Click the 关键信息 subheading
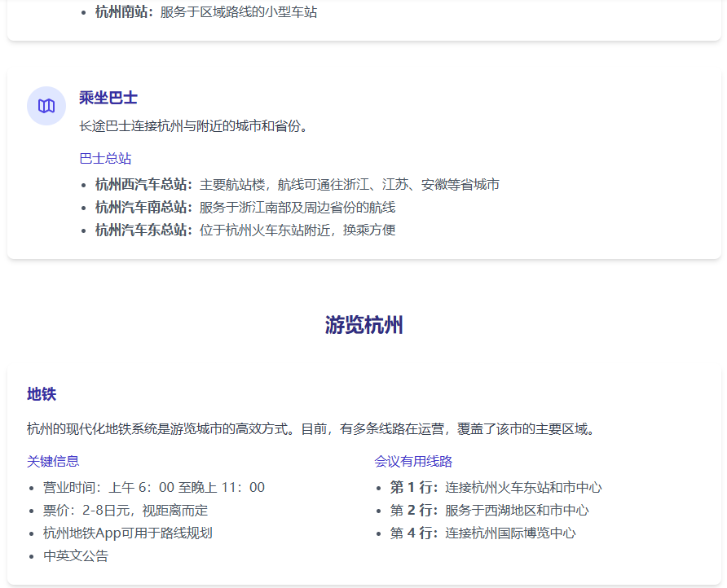This screenshot has width=727, height=588. pyautogui.click(x=53, y=462)
